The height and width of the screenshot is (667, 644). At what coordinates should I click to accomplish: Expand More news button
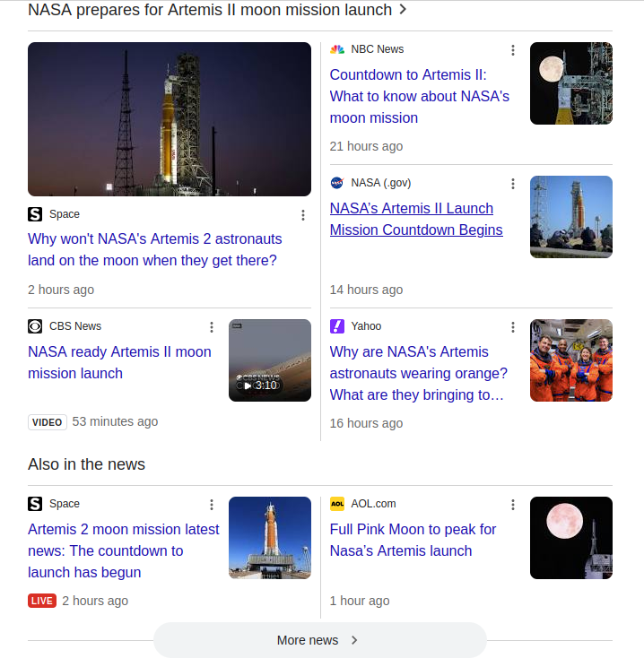(319, 640)
